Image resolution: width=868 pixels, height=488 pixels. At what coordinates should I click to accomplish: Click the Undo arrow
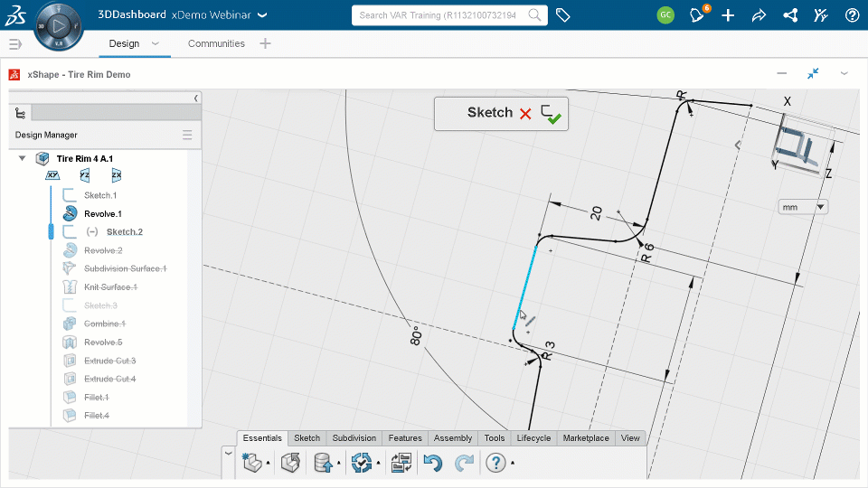(433, 463)
